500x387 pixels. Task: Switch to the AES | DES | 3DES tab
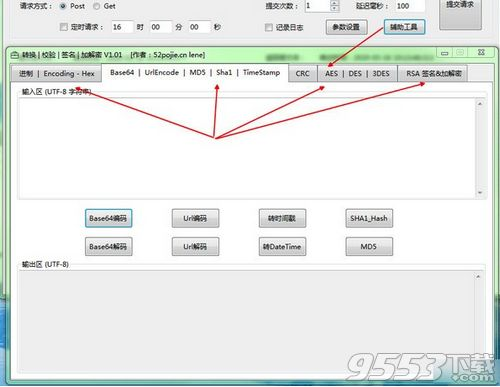[357, 74]
